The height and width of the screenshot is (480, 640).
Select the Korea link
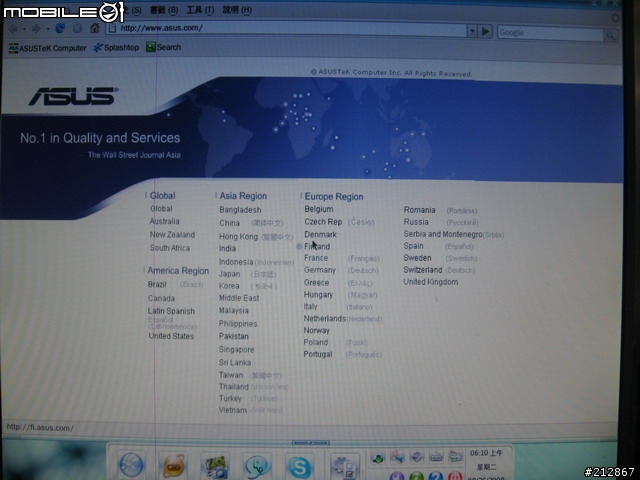pos(229,286)
